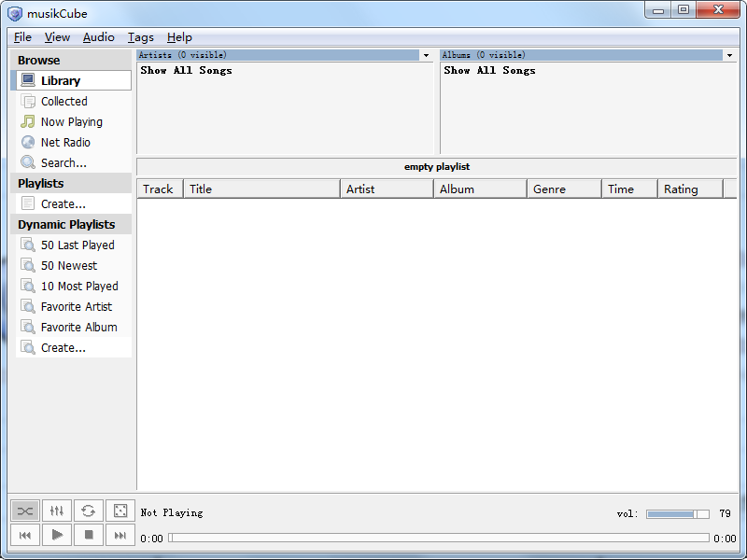Skip to the previous track

point(25,535)
